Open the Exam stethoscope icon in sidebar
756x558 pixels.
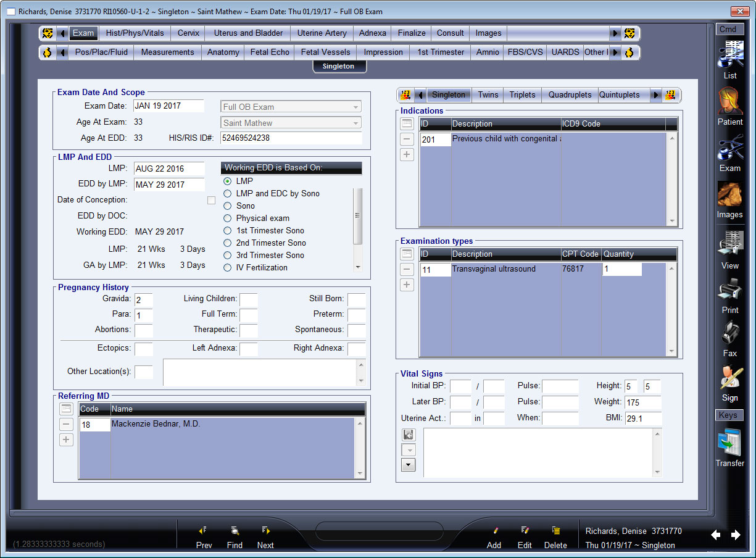(x=729, y=148)
